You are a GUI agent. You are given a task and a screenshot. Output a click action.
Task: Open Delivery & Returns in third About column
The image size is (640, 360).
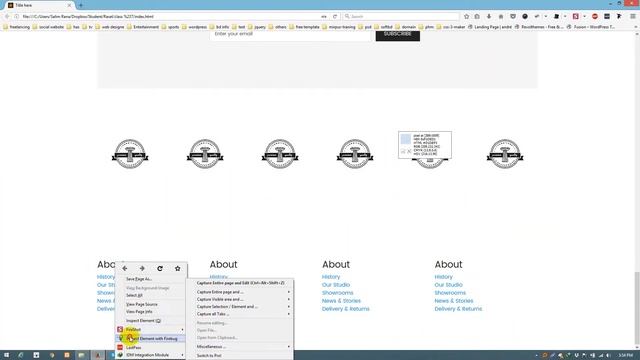tap(345, 309)
